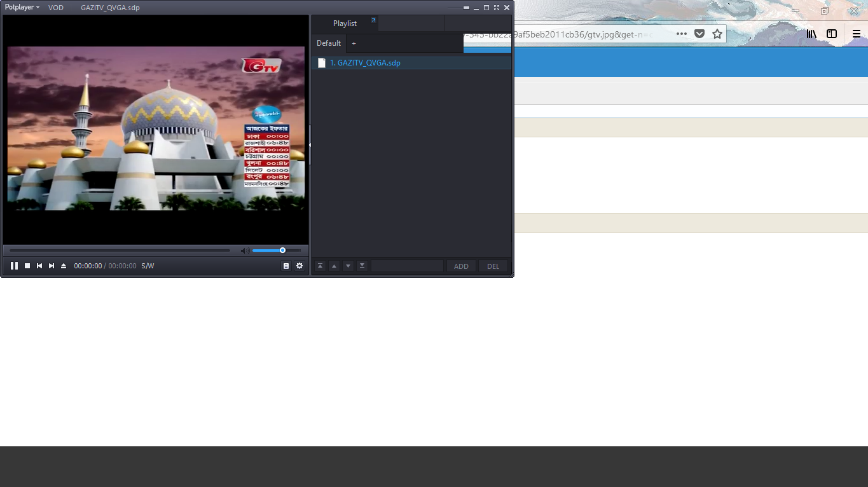Pause playback in PotPlayer

pos(14,266)
